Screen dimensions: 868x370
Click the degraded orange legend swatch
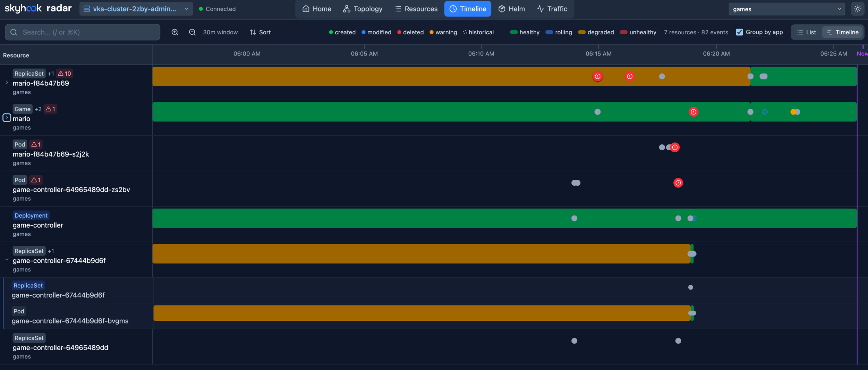click(x=582, y=32)
